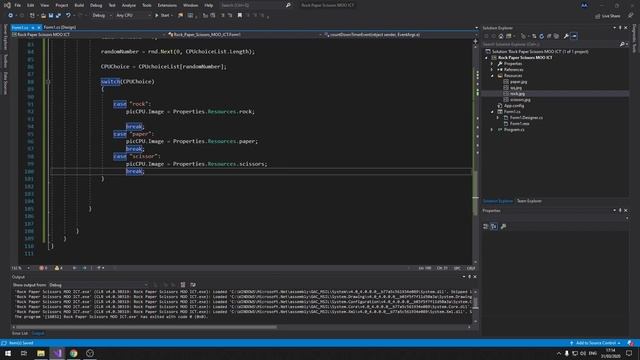640x360 pixels.
Task: Click the Navigate Backward toolbar icon
Action: coord(10,16)
